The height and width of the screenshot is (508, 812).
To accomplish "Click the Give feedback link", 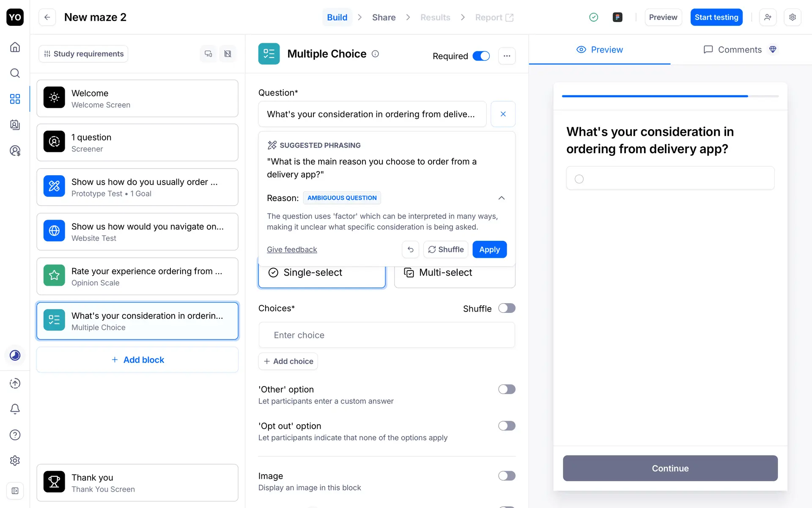I will [292, 250].
